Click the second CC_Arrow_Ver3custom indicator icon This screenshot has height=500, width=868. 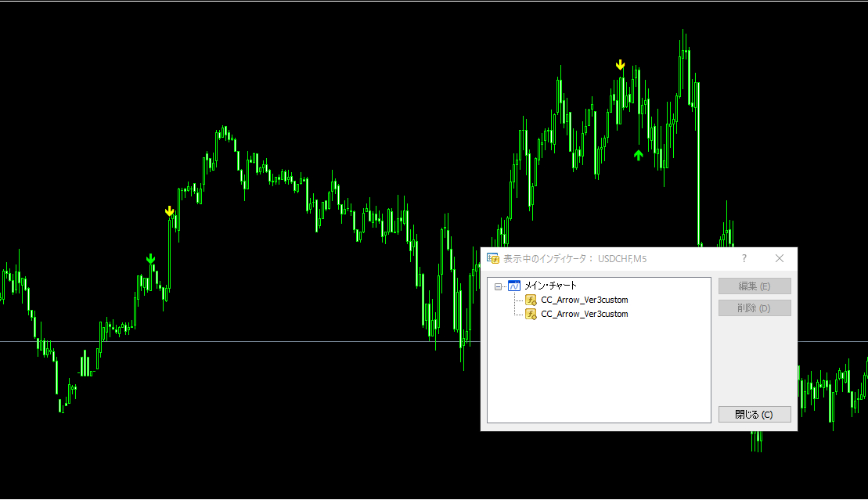[x=531, y=314]
